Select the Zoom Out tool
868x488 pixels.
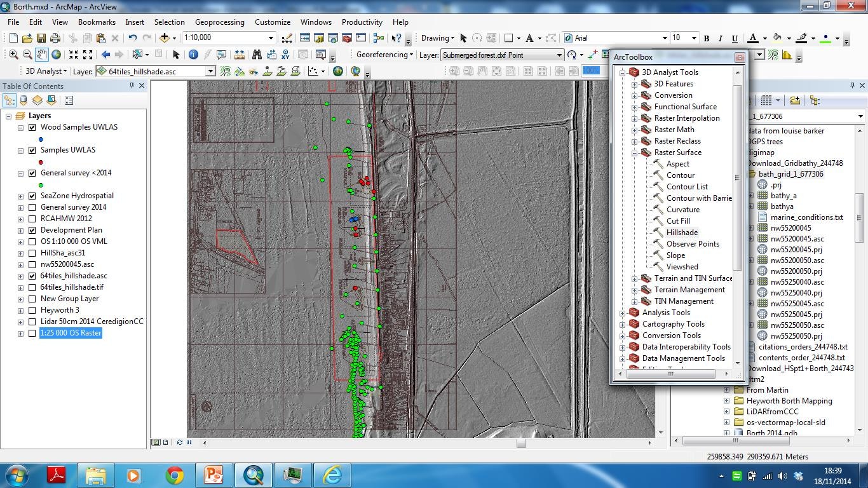pos(27,55)
